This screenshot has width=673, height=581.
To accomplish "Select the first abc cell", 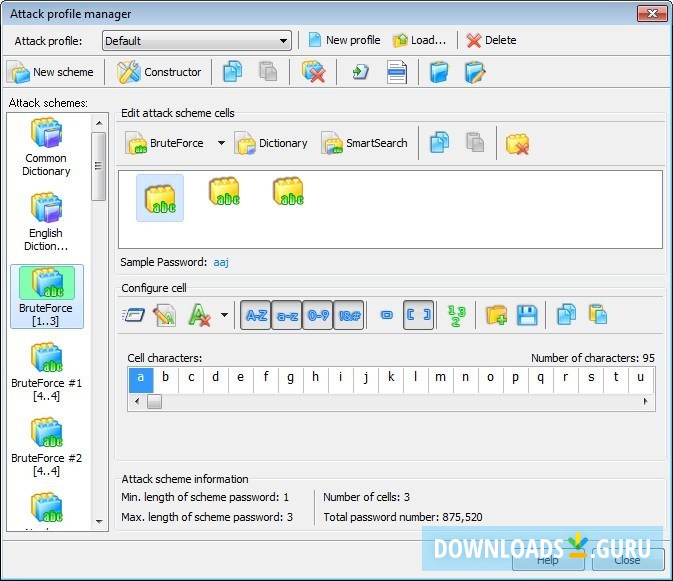I will tap(160, 198).
